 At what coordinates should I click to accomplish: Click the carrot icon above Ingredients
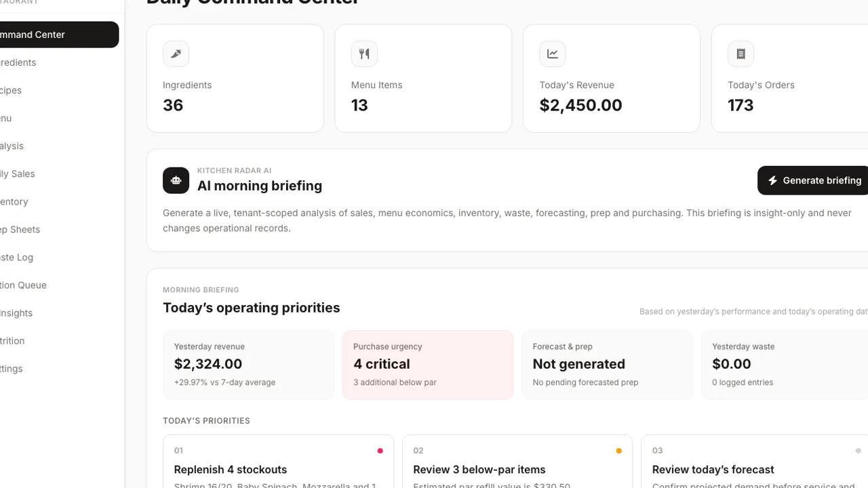point(176,54)
